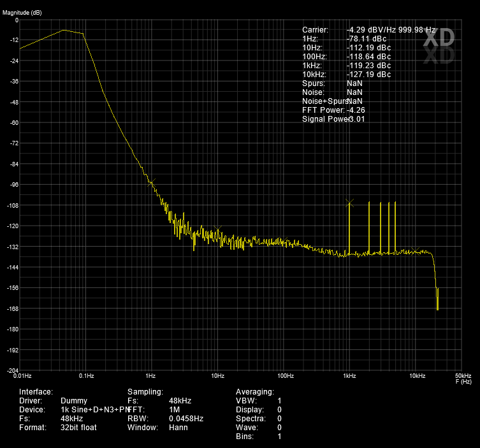Click the 100Hz value -118.64 dBc
480x448 pixels.
[x=368, y=57]
